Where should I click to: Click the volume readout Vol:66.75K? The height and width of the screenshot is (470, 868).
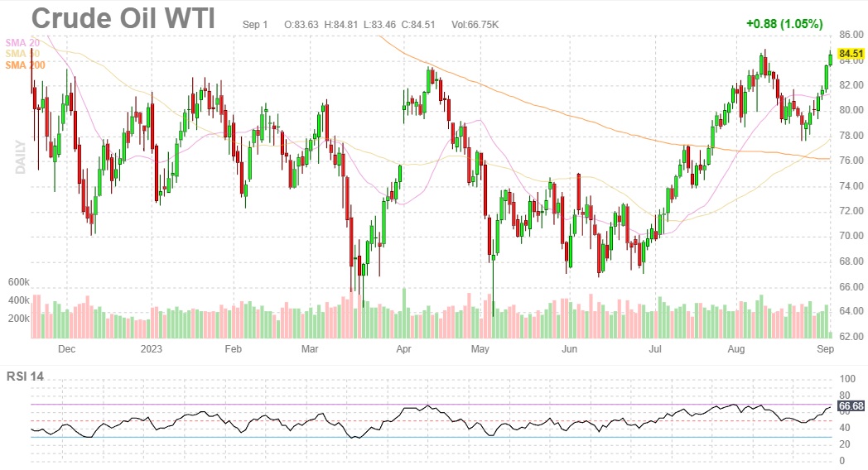pyautogui.click(x=475, y=25)
